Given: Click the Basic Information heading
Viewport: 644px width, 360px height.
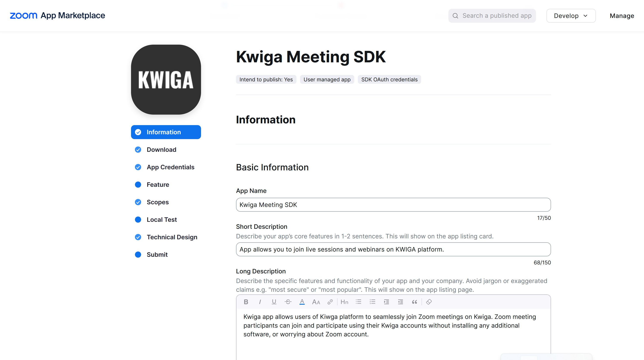Looking at the screenshot, I should tap(272, 167).
